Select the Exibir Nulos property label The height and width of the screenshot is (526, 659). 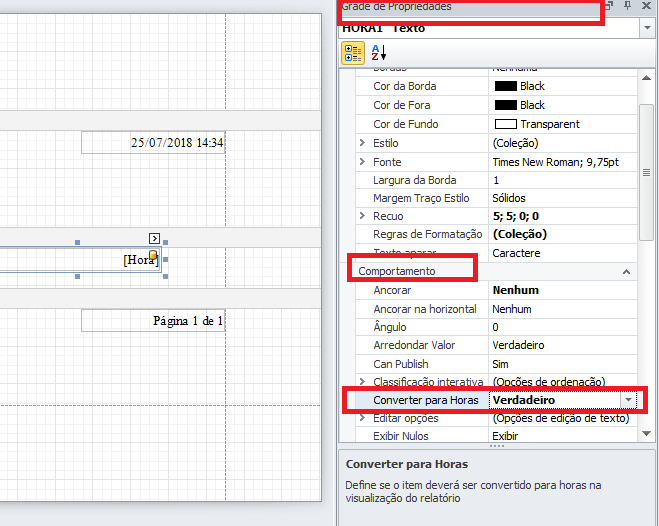point(401,436)
